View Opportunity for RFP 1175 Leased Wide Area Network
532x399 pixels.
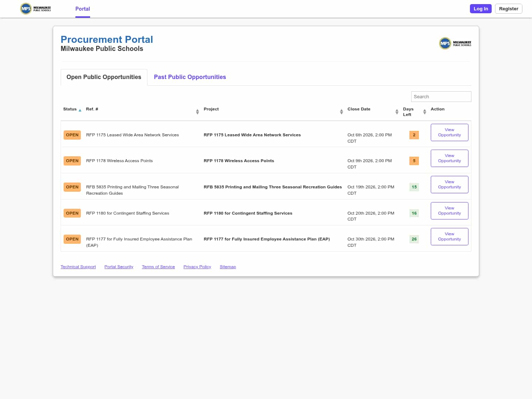tap(450, 132)
